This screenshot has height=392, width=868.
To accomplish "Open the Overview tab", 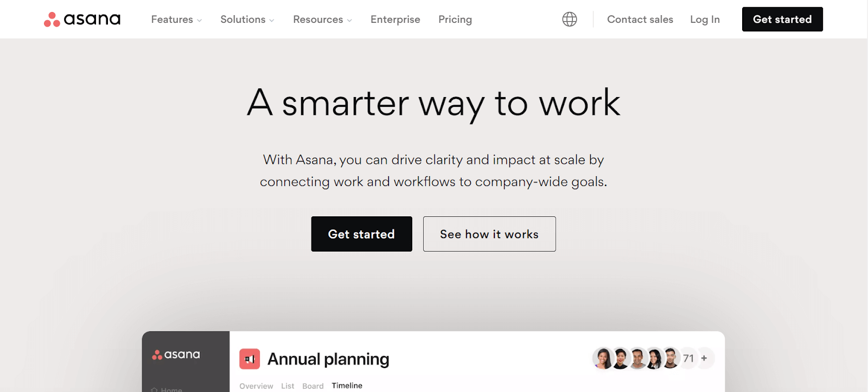I will [x=256, y=385].
